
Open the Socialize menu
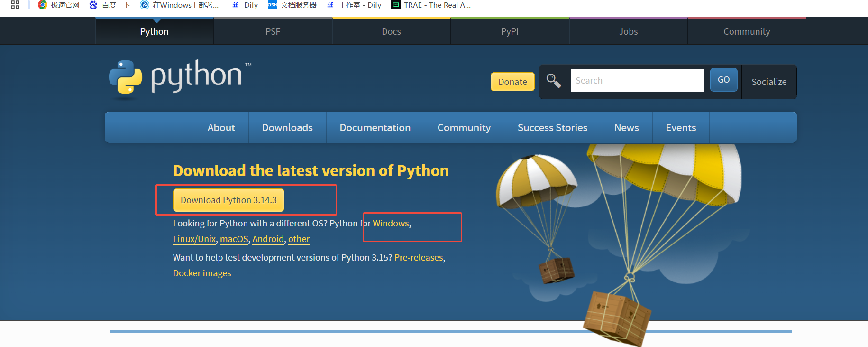click(x=769, y=82)
